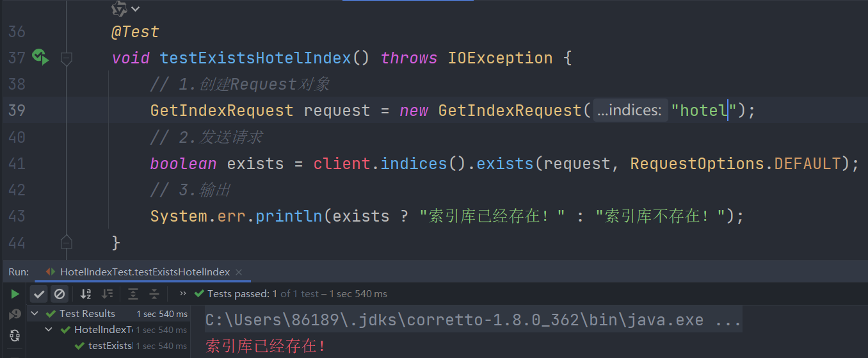
Task: Click Toggle auto-test rerun icon
Action: [x=15, y=335]
